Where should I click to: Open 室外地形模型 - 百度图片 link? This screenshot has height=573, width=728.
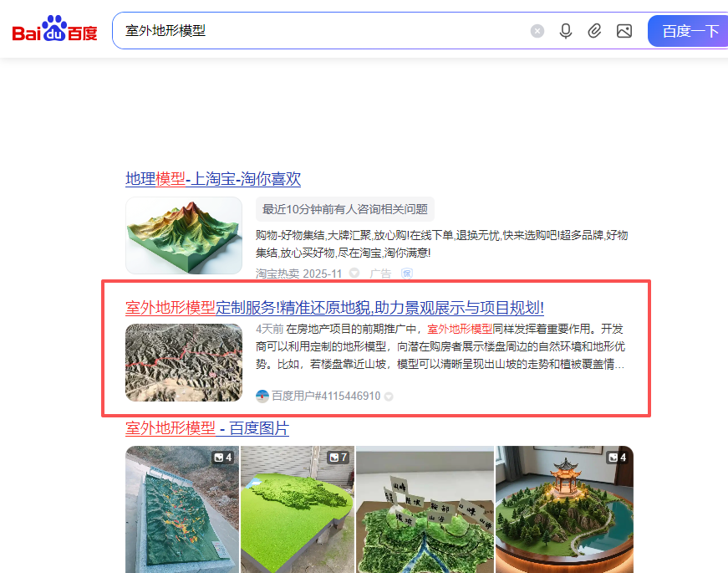click(x=207, y=428)
